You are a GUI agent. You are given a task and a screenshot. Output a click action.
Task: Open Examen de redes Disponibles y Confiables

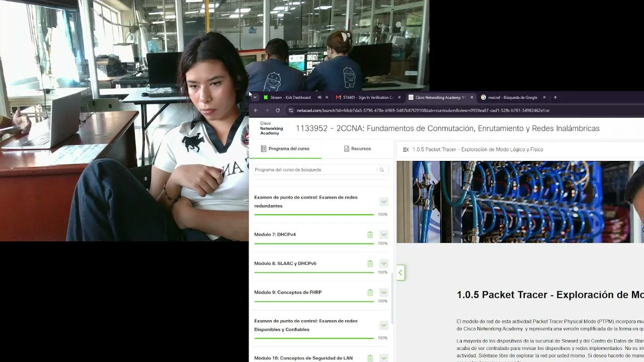coord(306,325)
